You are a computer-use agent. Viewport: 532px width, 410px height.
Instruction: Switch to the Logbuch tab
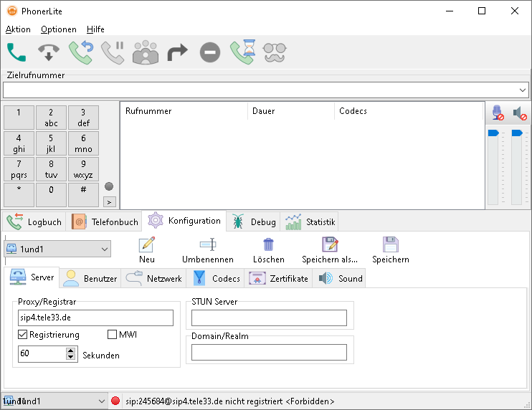[34, 222]
